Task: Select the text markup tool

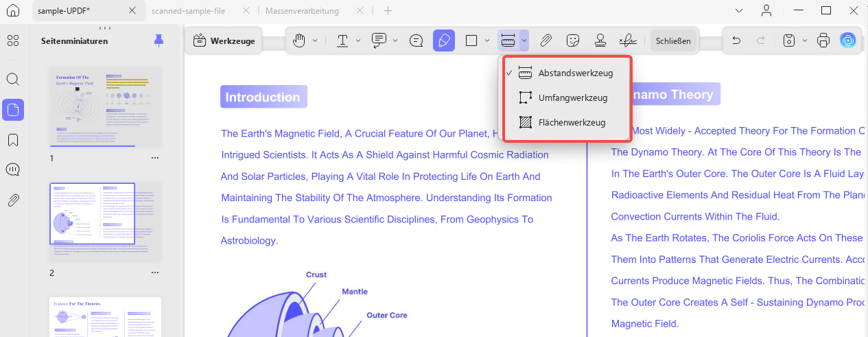Action: pos(343,40)
